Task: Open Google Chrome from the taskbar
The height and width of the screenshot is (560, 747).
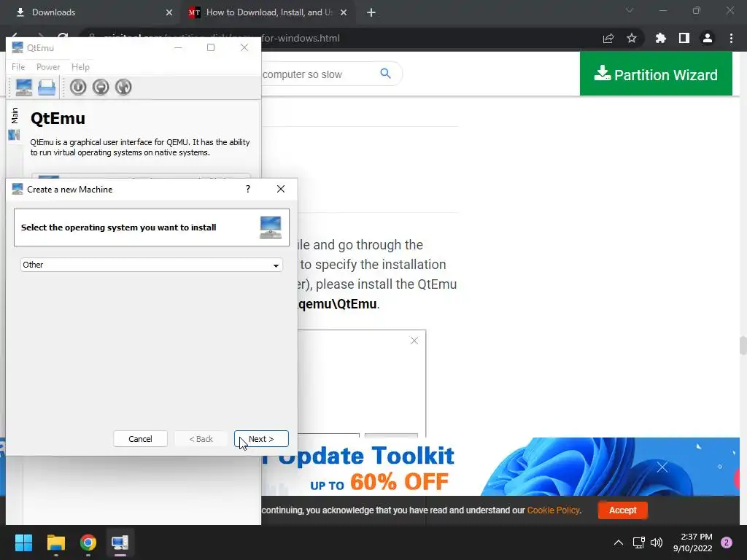Action: (88, 542)
